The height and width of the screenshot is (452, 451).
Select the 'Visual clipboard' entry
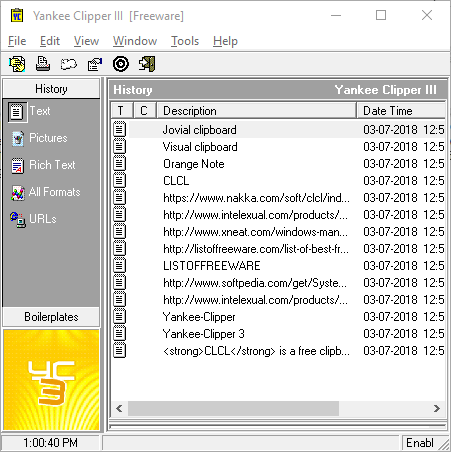[200, 147]
